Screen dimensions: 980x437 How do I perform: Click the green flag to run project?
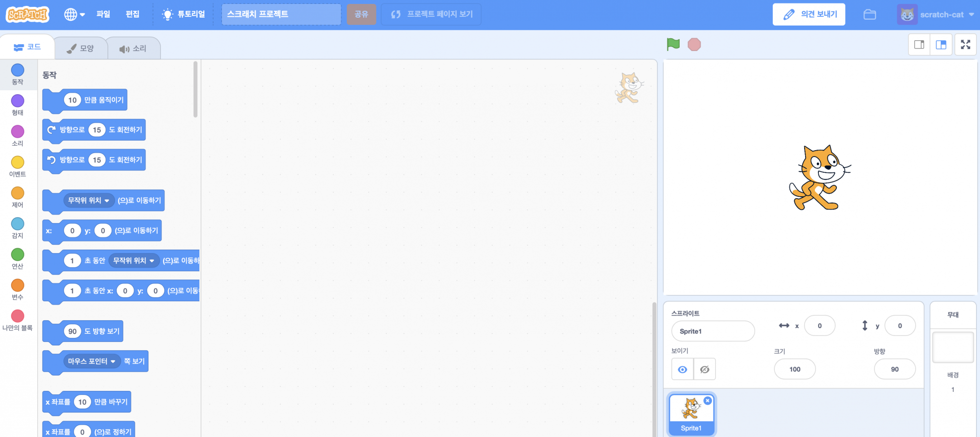[x=673, y=45]
